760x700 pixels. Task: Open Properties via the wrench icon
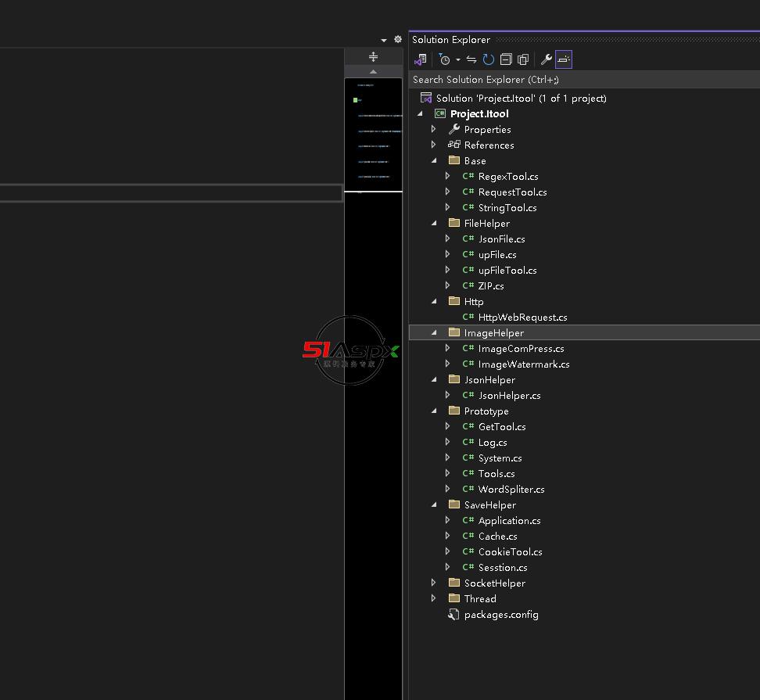coord(547,59)
